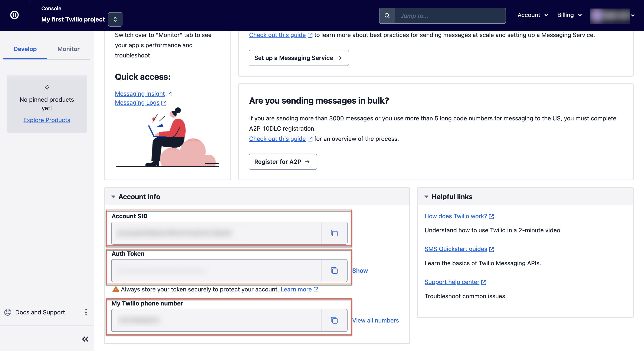644x351 pixels.
Task: Click the Twilio logo home icon
Action: [x=14, y=15]
